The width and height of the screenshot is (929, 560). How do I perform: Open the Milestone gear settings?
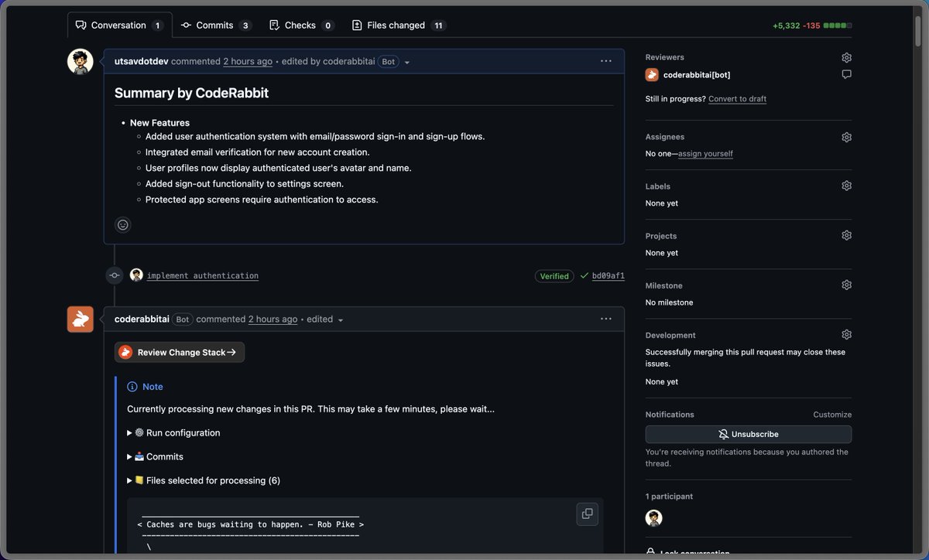[x=846, y=285]
